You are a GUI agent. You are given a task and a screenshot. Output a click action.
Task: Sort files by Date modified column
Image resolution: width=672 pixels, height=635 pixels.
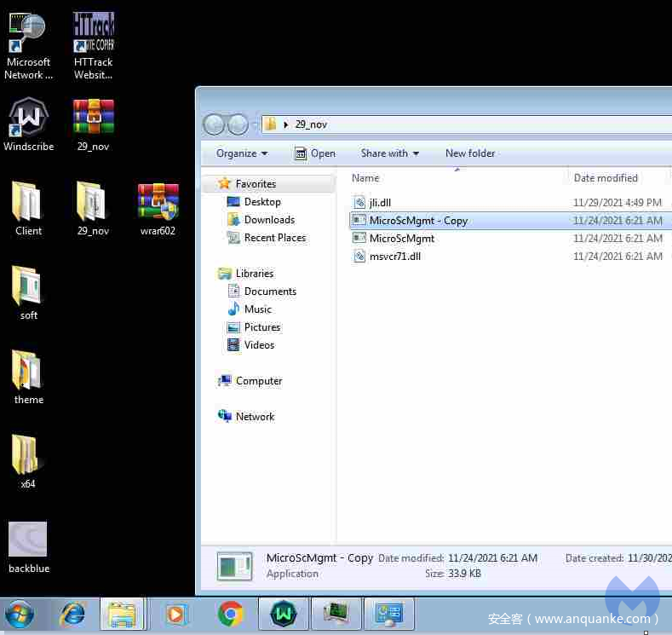605,178
